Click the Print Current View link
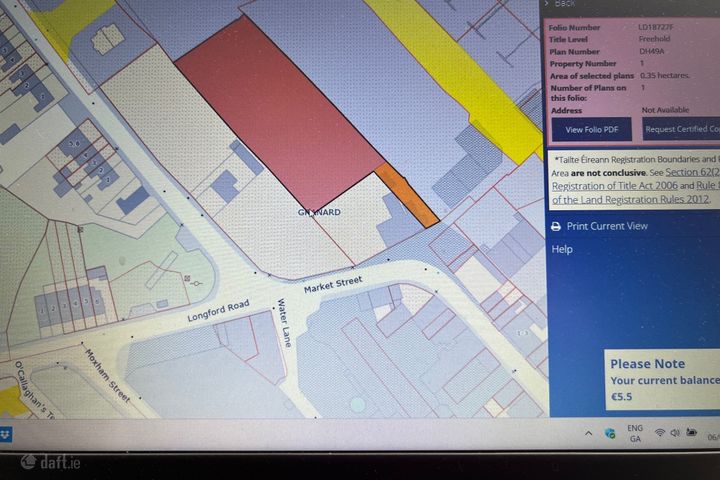Screen dimensions: 720x480 click(x=607, y=226)
